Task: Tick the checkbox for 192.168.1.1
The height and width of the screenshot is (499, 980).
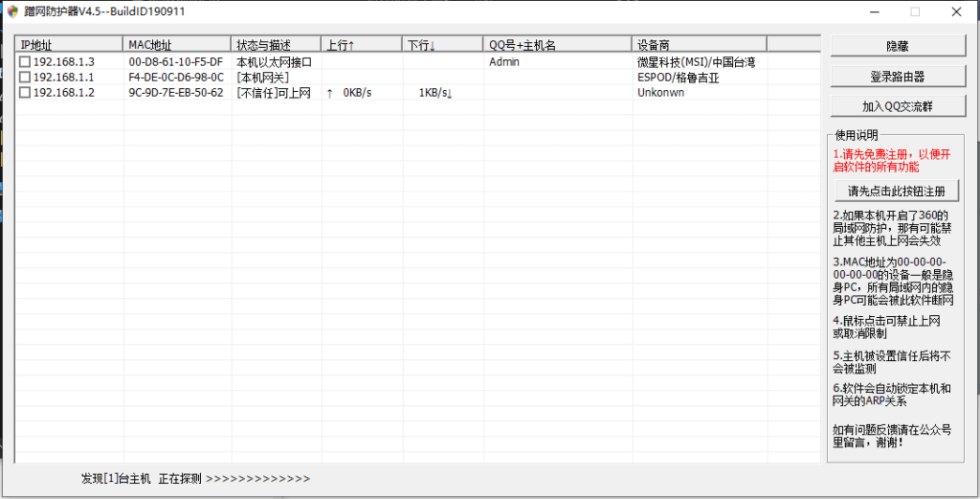Action: 24,77
